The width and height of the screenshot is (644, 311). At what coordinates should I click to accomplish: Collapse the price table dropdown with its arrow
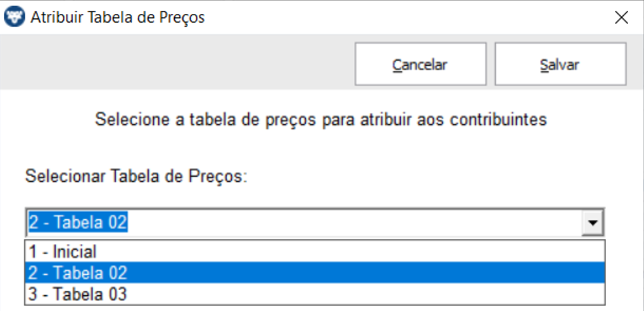pyautogui.click(x=592, y=223)
